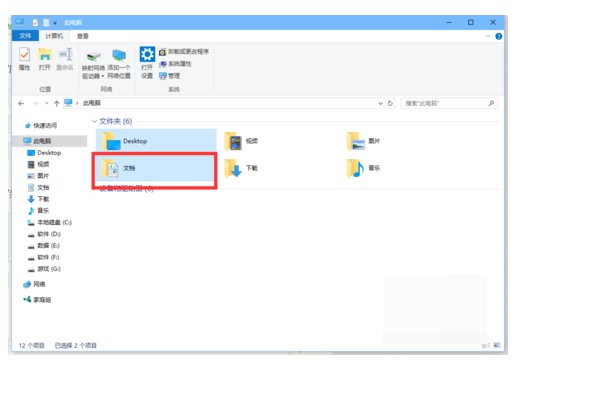The width and height of the screenshot is (600, 400).
Task: Select the 音乐 (Music) folder icon
Action: [x=355, y=168]
